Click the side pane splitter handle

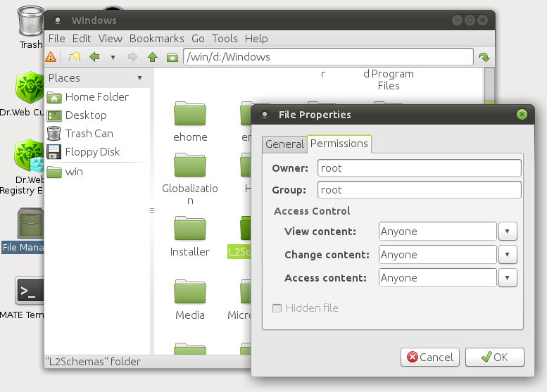152,210
